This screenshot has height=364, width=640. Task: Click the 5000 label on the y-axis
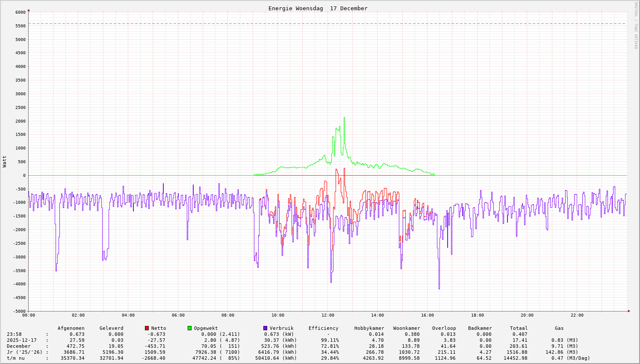pos(21,39)
